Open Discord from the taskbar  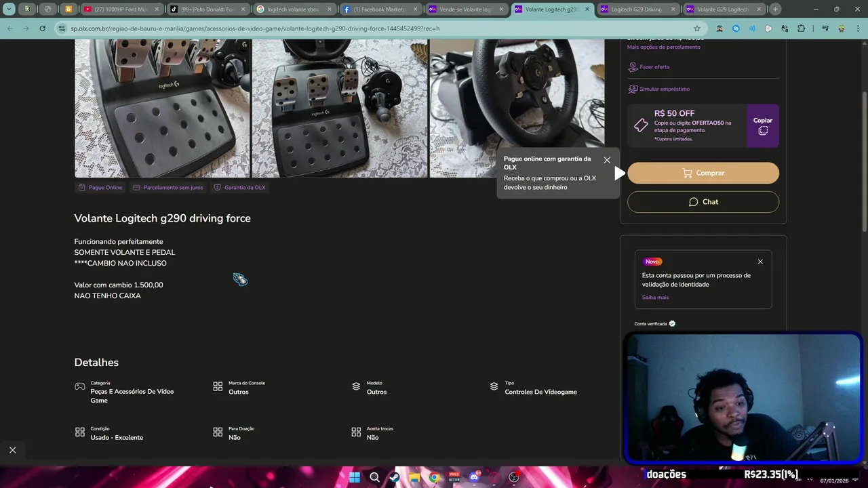tap(474, 477)
